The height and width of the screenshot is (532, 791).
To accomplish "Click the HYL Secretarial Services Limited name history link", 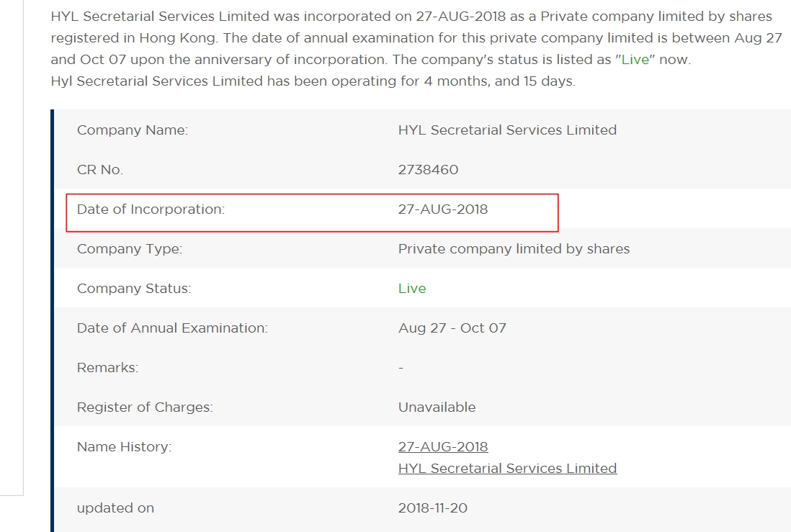I will [x=507, y=469].
